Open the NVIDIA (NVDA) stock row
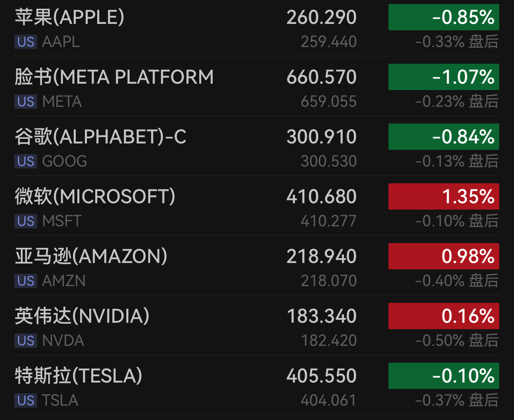 [x=82, y=316]
